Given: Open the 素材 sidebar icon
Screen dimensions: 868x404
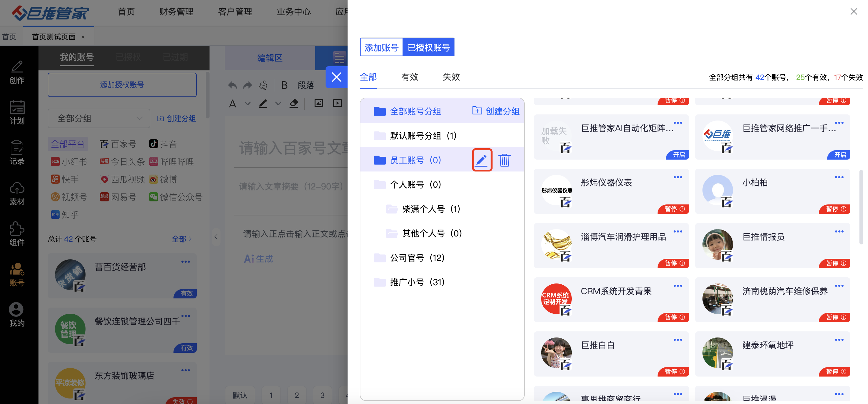Looking at the screenshot, I should pyautogui.click(x=17, y=193).
